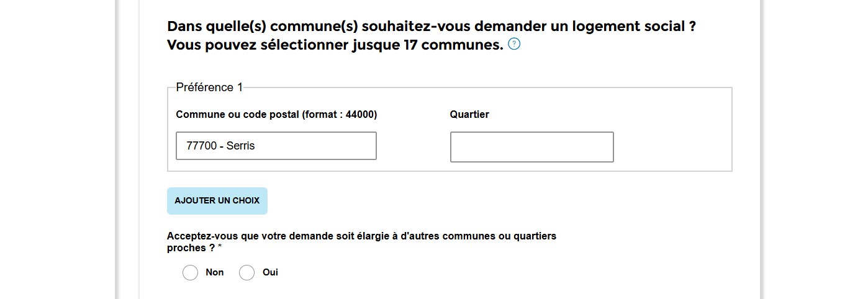The width and height of the screenshot is (868, 299).
Task: Focus the Commune ou code postal field
Action: pos(276,146)
